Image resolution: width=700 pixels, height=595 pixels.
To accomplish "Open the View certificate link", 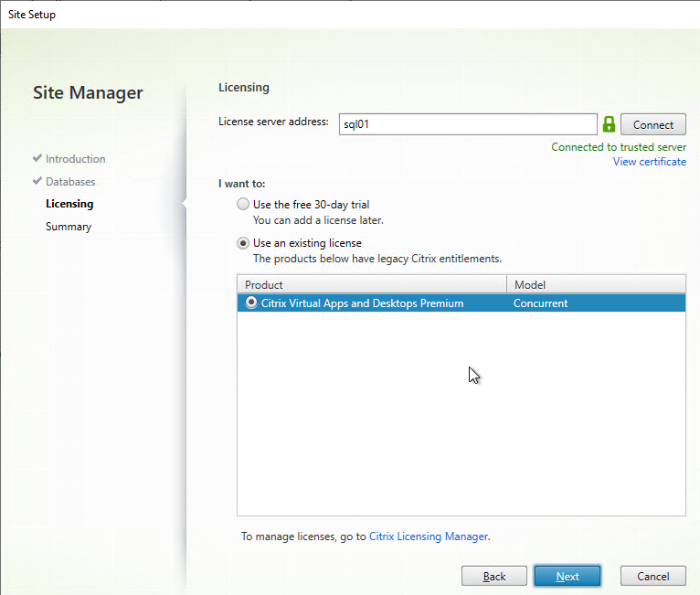I will click(x=649, y=162).
